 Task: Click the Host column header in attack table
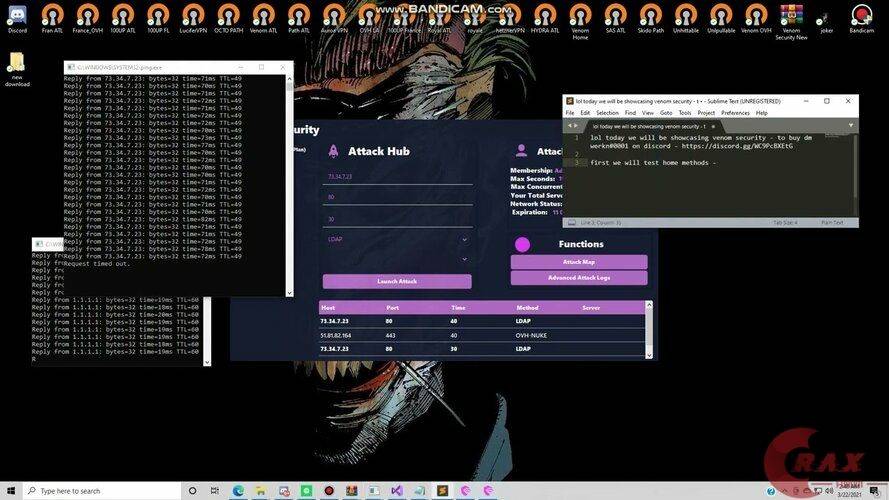coord(328,308)
